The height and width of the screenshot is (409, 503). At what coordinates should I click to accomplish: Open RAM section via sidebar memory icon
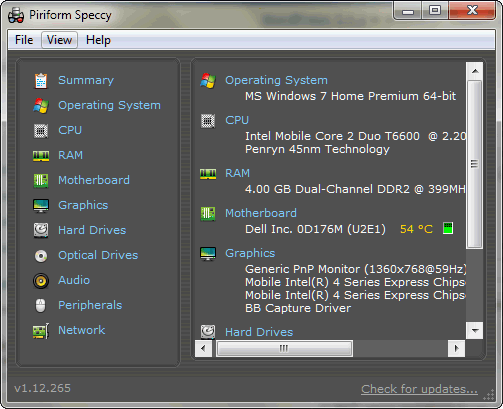41,156
